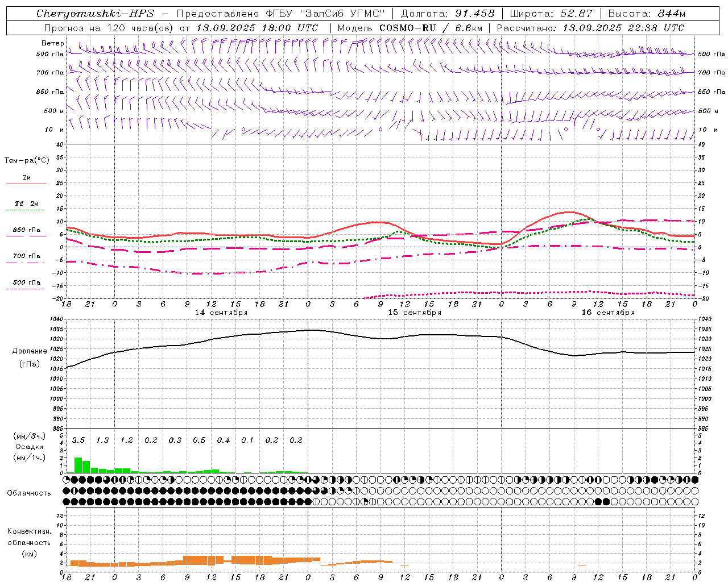Click the precipitation value '3.5'
Image resolution: width=728 pixels, height=582 pixels.
[x=78, y=440]
